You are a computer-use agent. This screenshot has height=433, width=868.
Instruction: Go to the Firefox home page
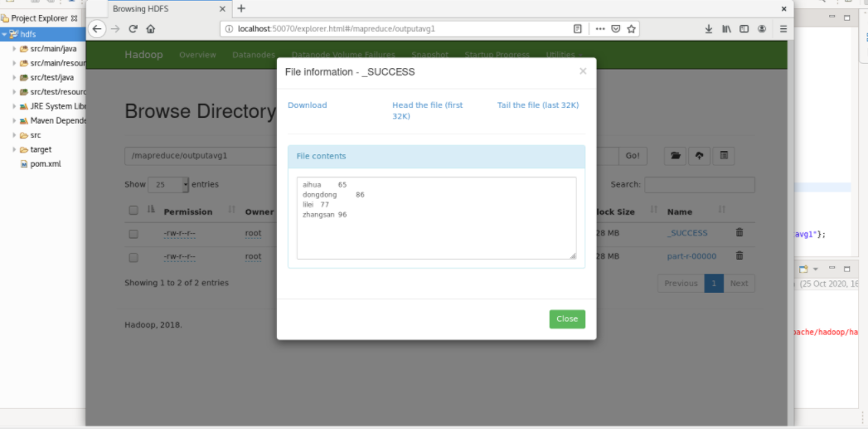(151, 28)
